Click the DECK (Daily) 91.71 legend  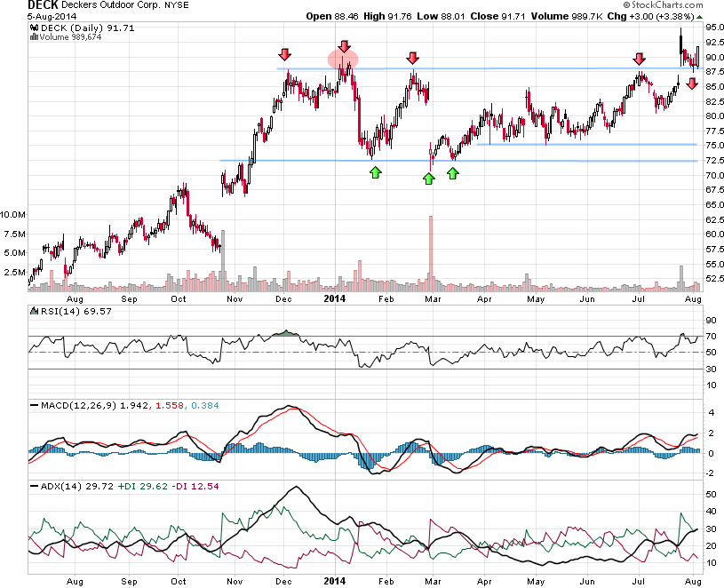(88, 28)
